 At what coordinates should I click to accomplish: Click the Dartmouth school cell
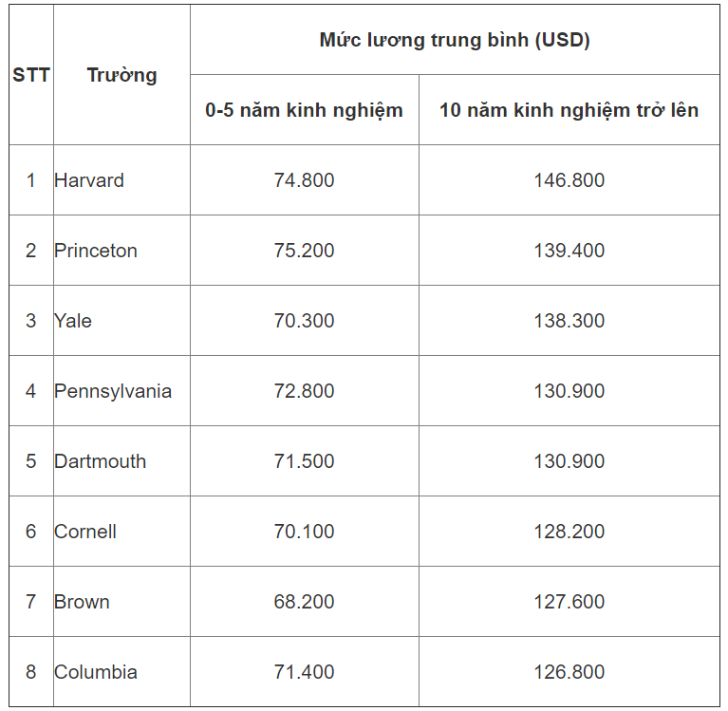tap(101, 461)
